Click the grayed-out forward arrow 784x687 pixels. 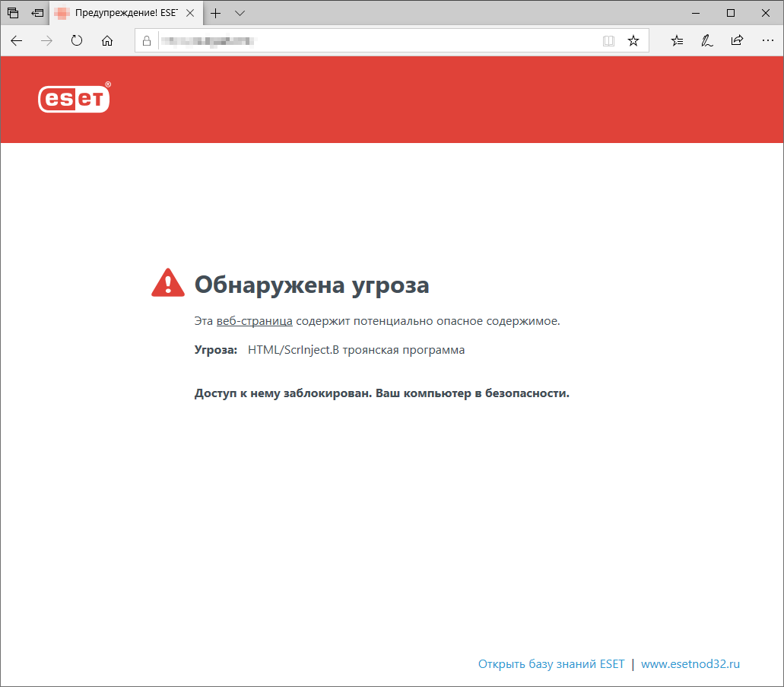point(46,40)
